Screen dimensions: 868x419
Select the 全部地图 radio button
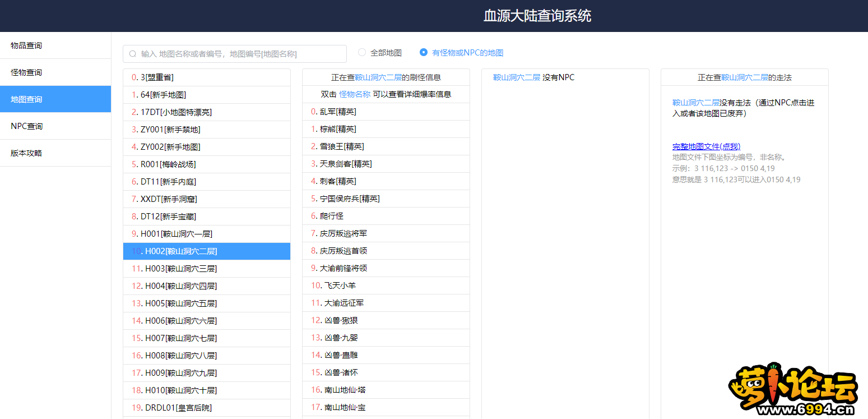tap(362, 52)
